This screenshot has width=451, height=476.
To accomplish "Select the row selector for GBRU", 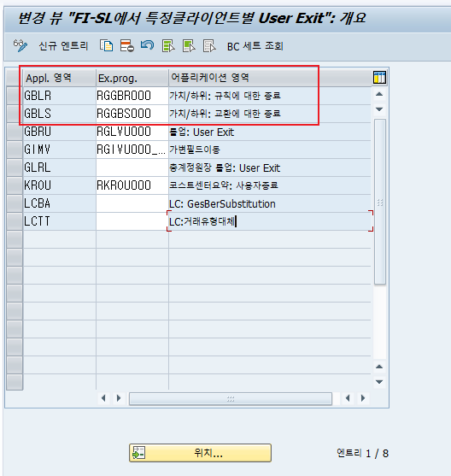I will click(15, 132).
